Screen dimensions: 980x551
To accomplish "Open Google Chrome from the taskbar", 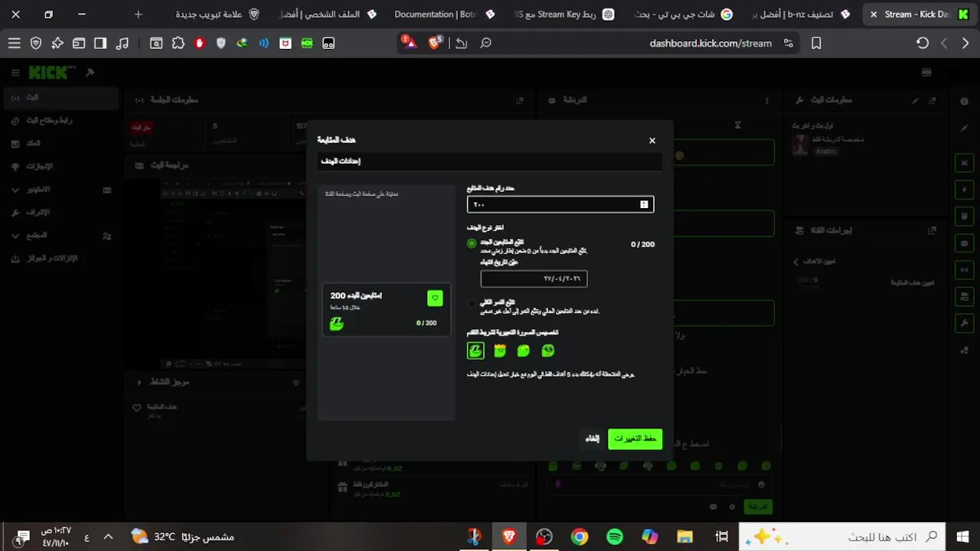I will (579, 536).
